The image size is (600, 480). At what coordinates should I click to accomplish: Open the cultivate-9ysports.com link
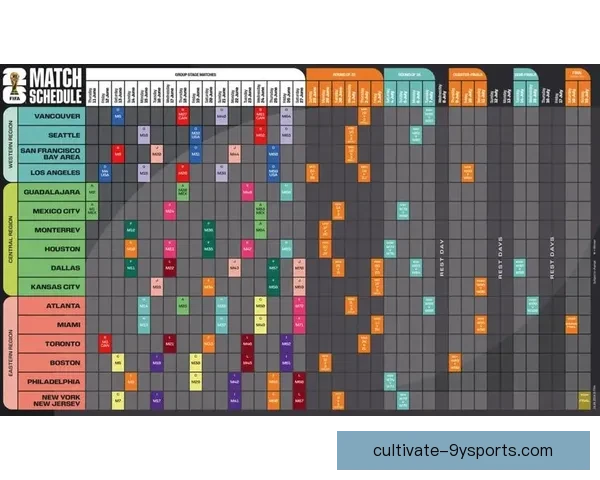[x=462, y=450]
